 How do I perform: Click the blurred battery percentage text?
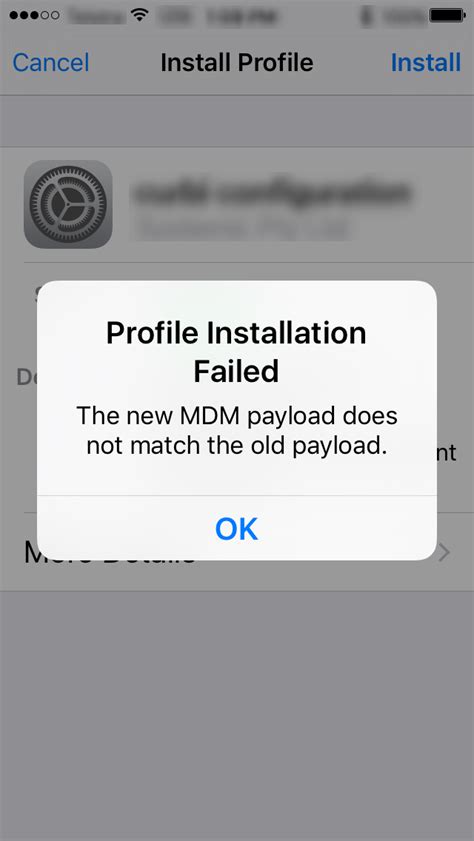402,16
